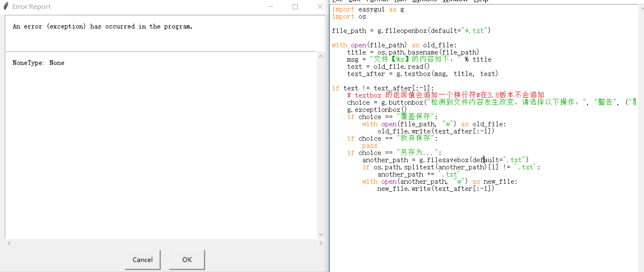The height and width of the screenshot is (272, 644).
Task: Minimize the Error Report window
Action: [270, 7]
